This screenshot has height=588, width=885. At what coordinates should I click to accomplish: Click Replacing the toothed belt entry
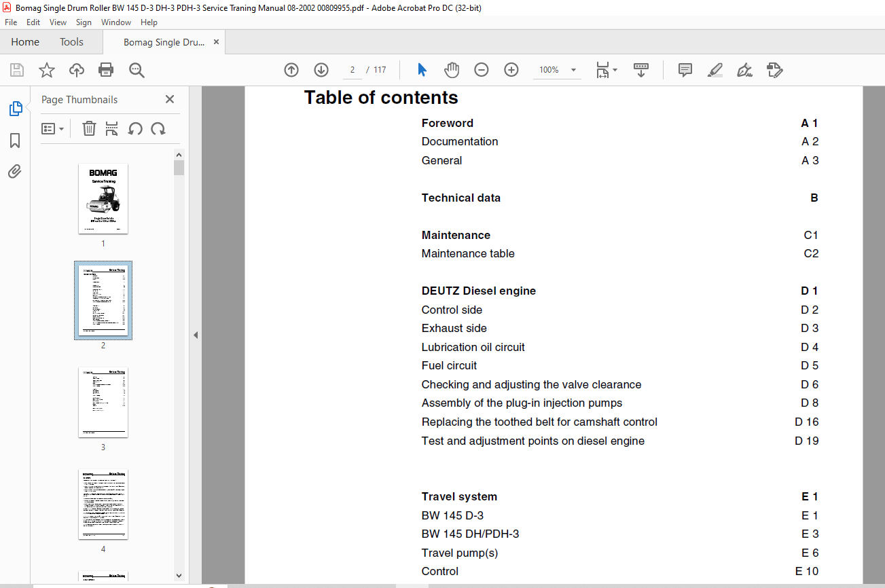539,422
